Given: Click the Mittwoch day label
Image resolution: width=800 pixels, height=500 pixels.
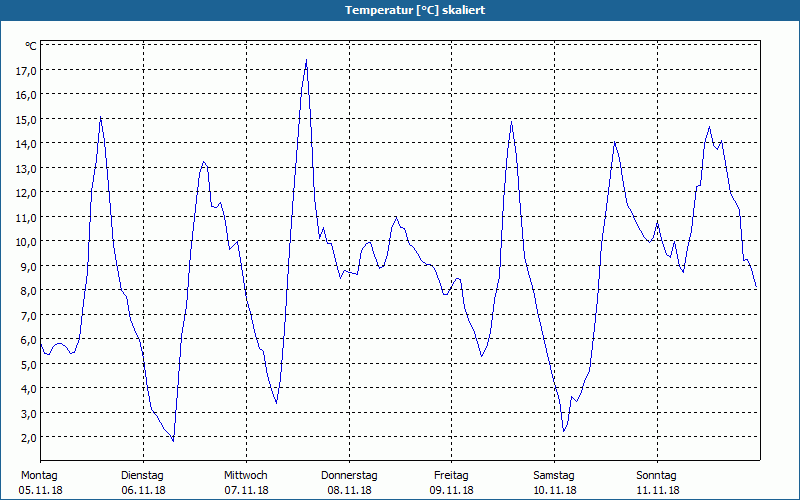Looking at the screenshot, I should coord(245,476).
